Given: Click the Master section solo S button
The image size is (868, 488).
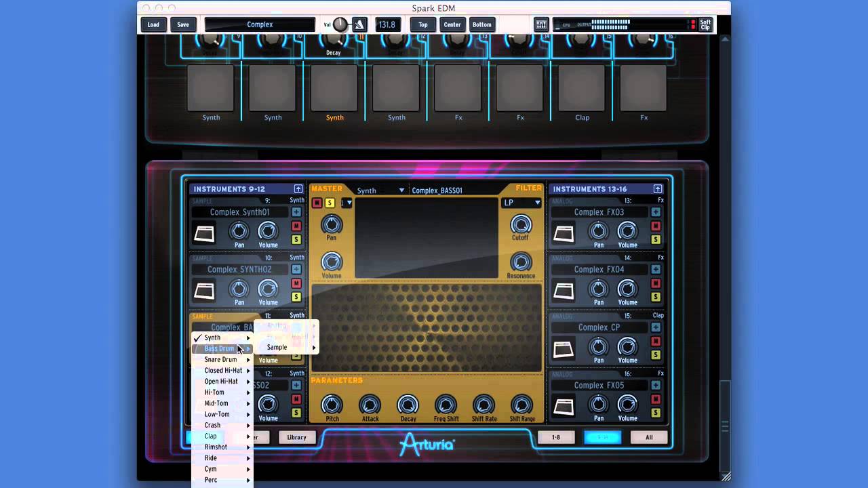Looking at the screenshot, I should [x=330, y=203].
